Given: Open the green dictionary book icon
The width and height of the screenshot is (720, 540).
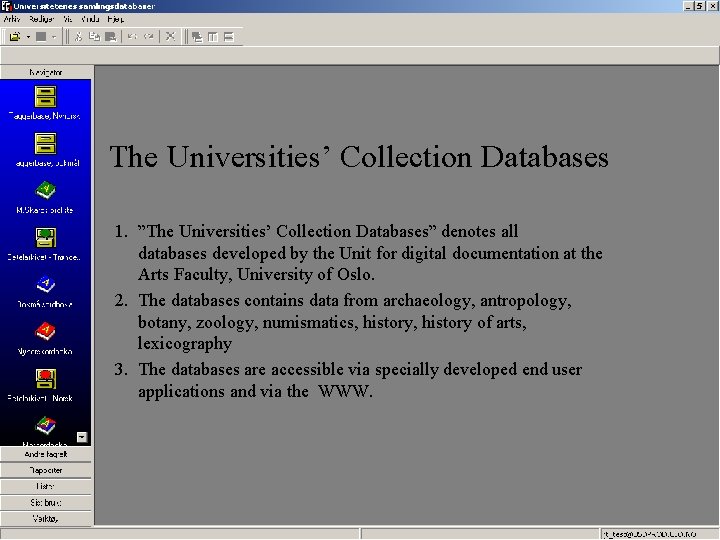Looking at the screenshot, I should (x=45, y=191).
